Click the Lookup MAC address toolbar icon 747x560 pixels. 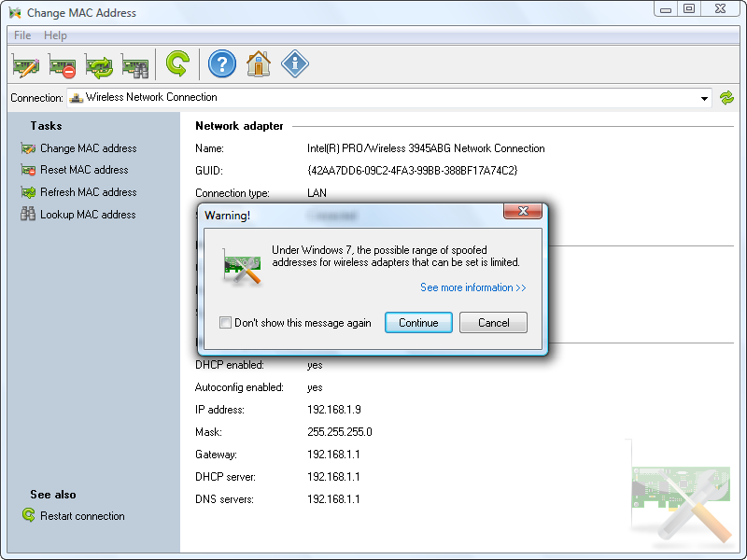coord(135,65)
